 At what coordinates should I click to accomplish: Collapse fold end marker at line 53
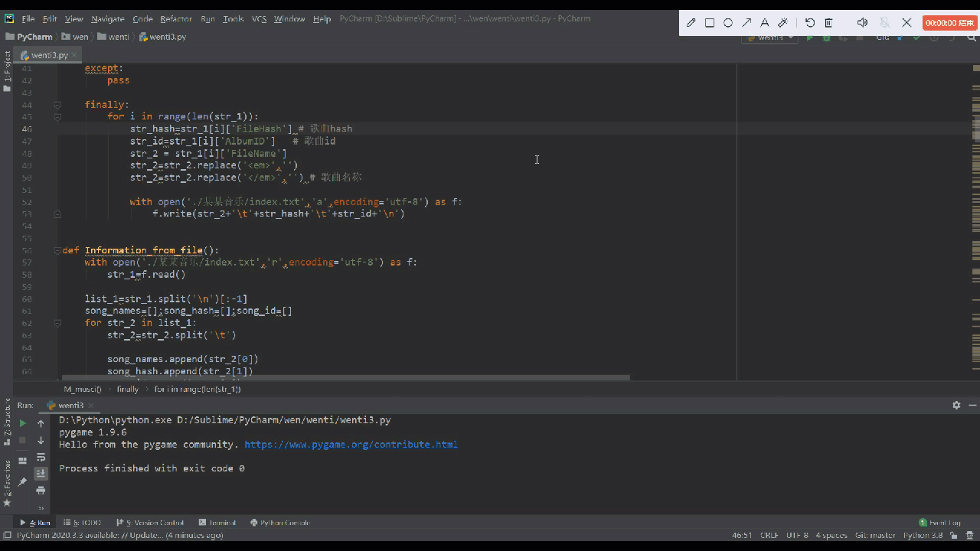pos(57,214)
